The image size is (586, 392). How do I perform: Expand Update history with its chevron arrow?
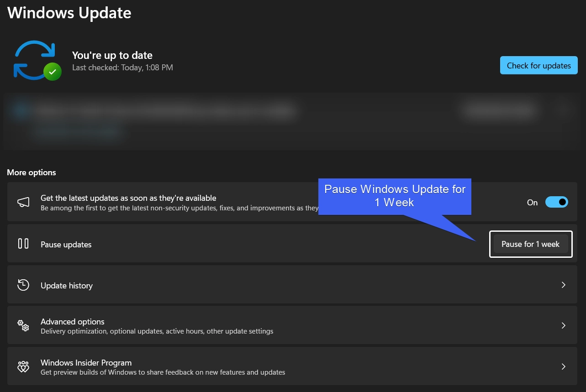click(564, 285)
